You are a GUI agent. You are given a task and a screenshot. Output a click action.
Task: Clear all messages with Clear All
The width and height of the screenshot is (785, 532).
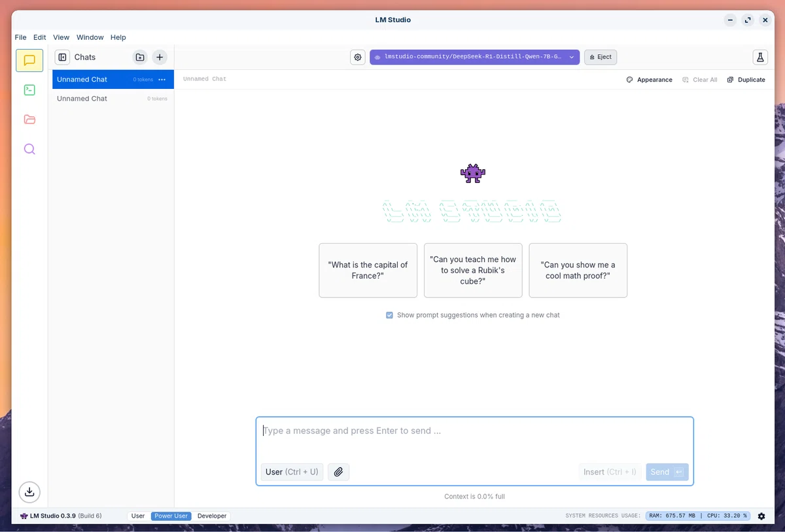coord(699,80)
